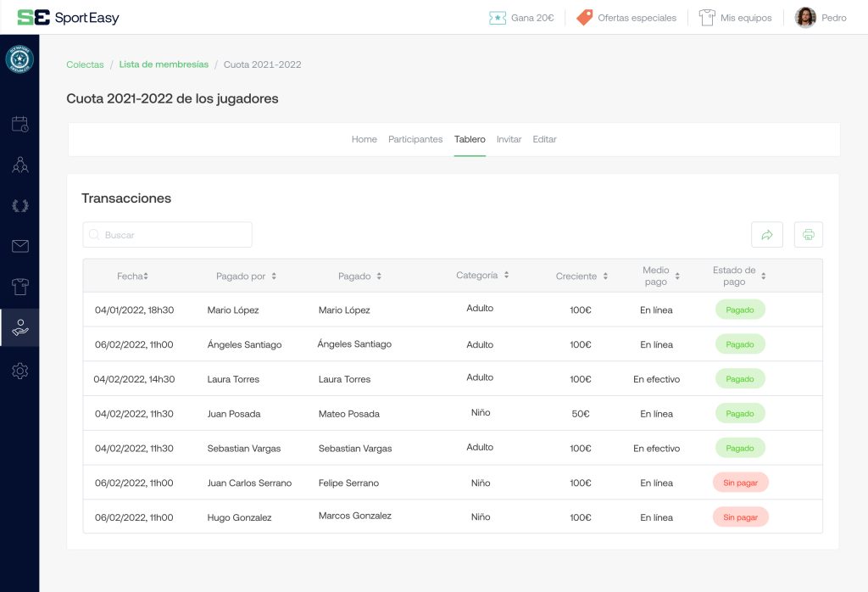Open the laurel championship icon in sidebar

pos(20,205)
